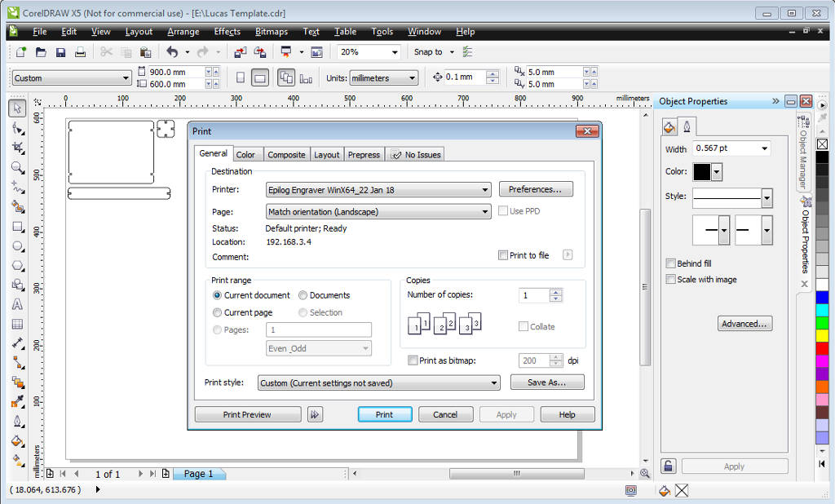This screenshot has height=504, width=835.
Task: Click the Import icon
Action: [241, 52]
